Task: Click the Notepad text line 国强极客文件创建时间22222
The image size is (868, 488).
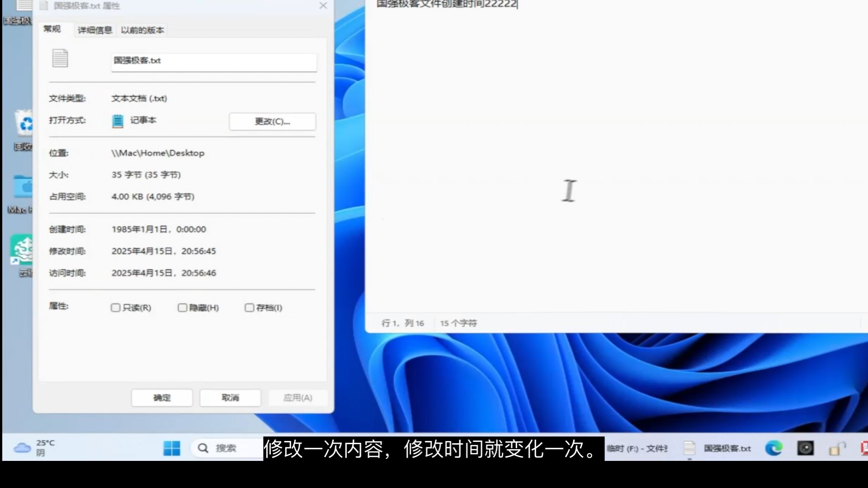Action: 447,5
